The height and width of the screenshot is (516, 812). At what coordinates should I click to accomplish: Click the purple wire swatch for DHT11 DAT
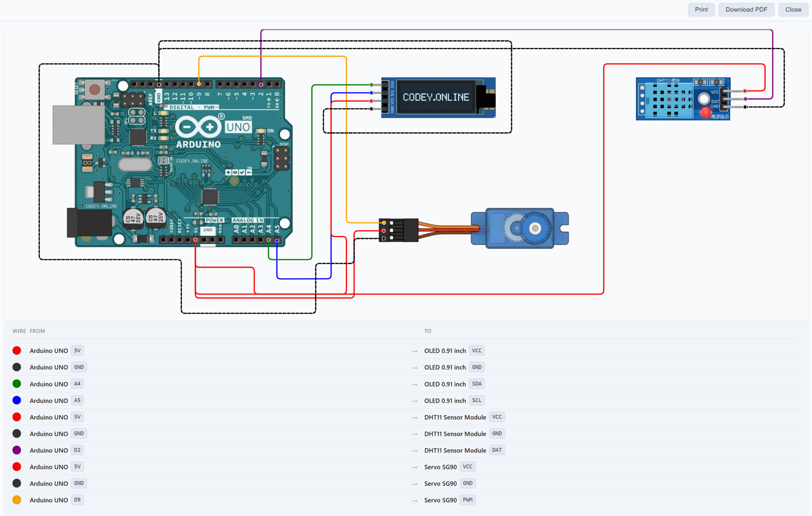click(x=17, y=450)
